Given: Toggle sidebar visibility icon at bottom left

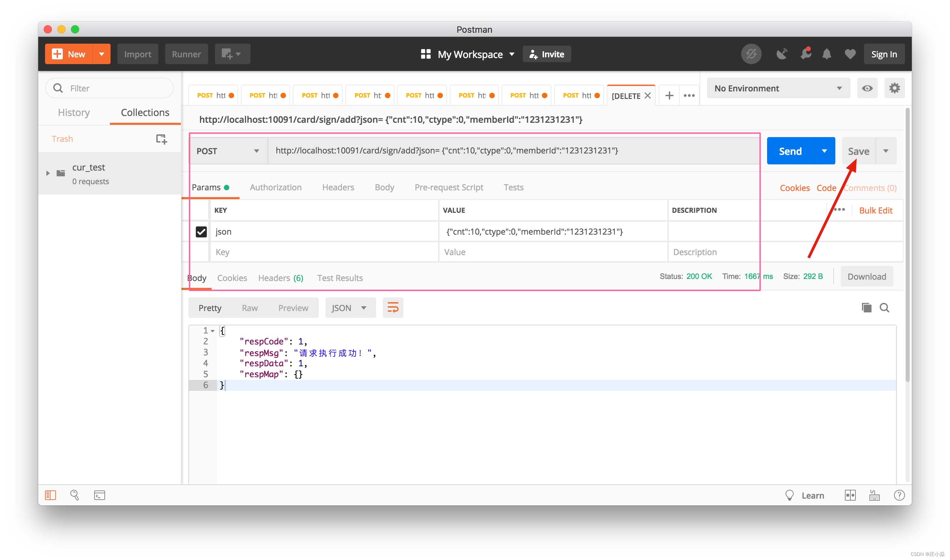Looking at the screenshot, I should pos(51,495).
